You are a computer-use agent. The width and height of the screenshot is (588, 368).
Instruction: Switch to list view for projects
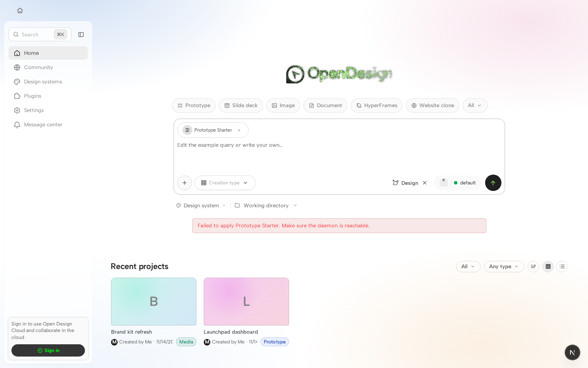[562, 267]
